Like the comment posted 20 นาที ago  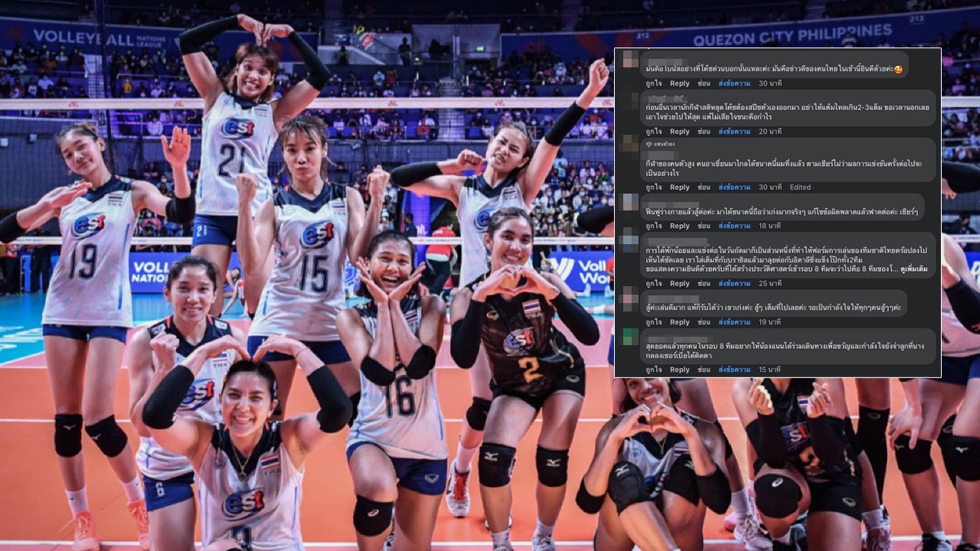coord(653,132)
